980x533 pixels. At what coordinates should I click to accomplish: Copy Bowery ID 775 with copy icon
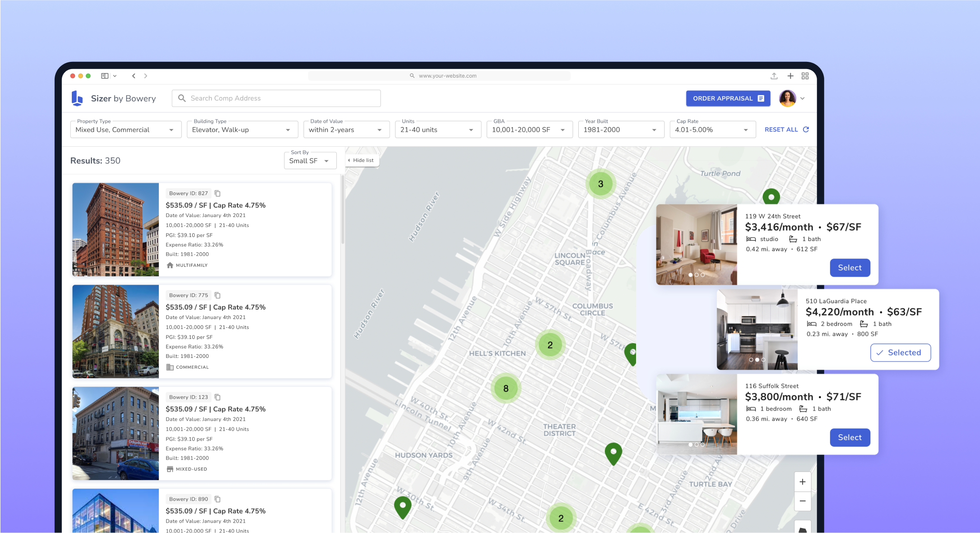coord(218,295)
